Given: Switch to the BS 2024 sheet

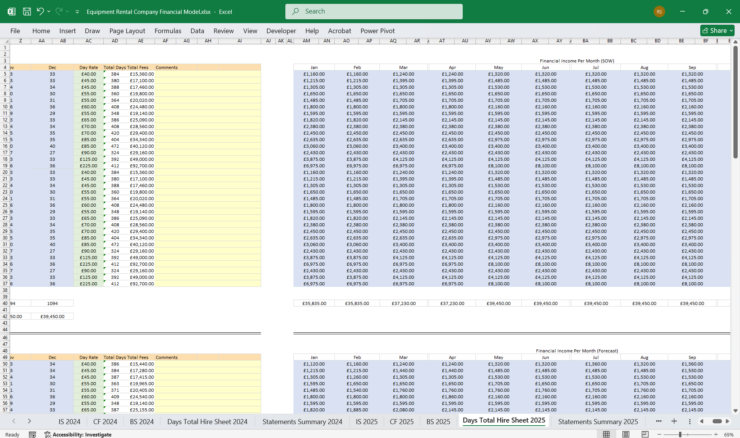Looking at the screenshot, I should 142,421.
